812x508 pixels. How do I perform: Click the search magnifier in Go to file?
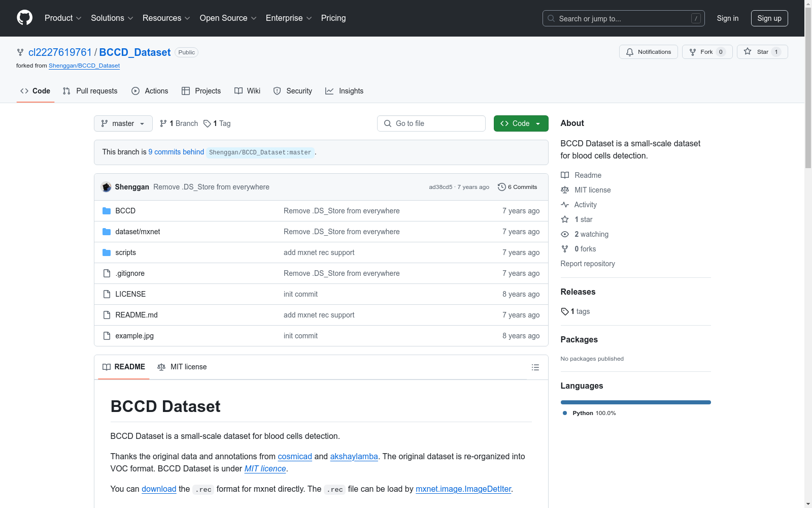388,123
